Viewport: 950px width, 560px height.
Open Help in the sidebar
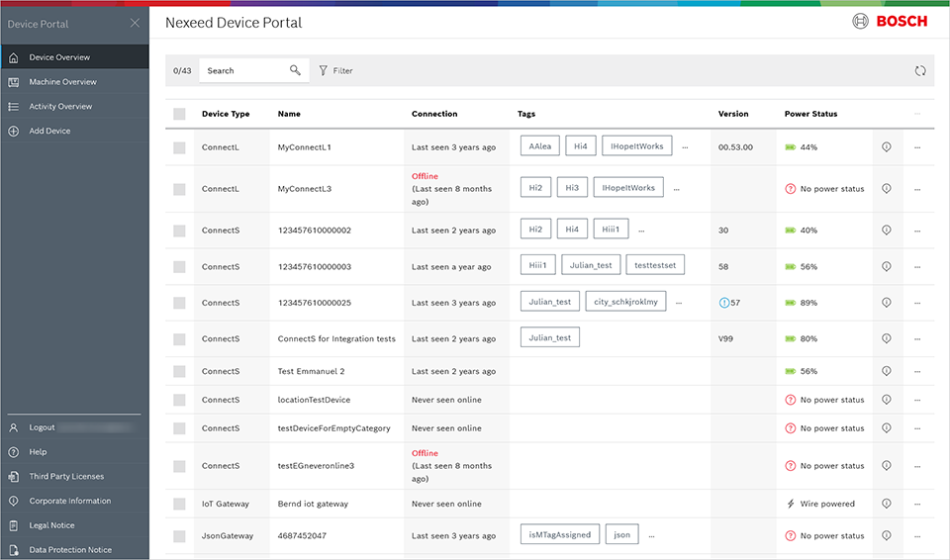[x=74, y=452]
